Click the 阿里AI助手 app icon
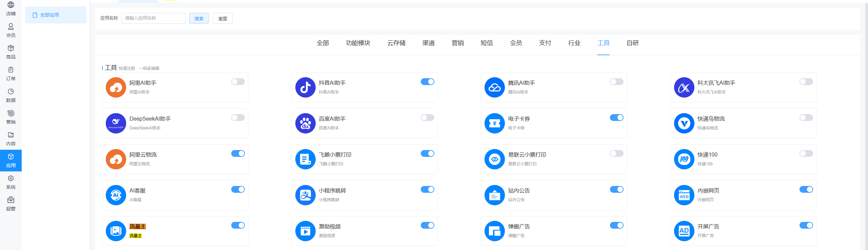868x250 pixels. tap(116, 87)
